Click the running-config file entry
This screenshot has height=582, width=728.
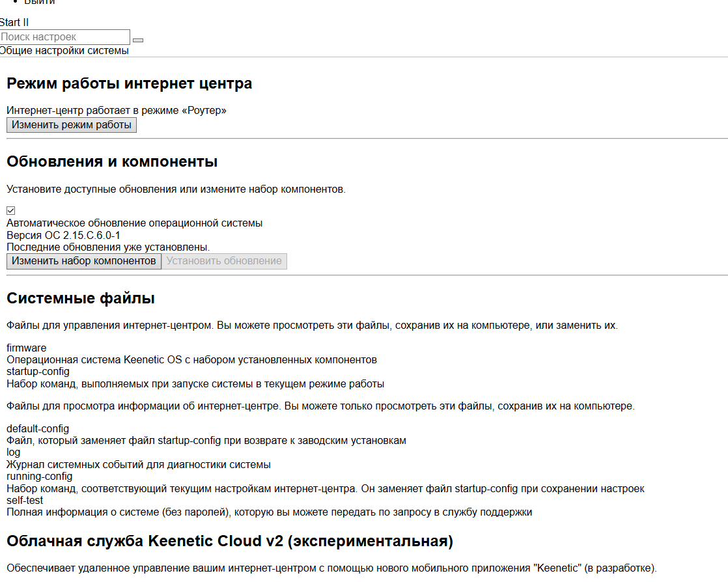click(39, 477)
